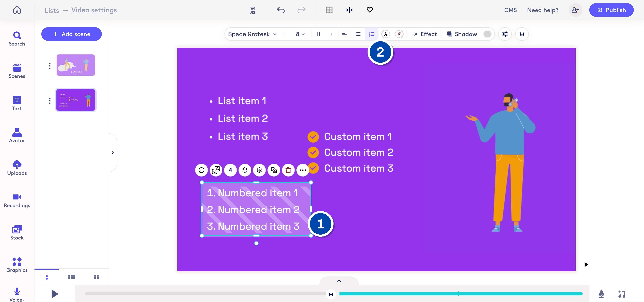This screenshot has height=302, width=644.
Task: Switch to list scene view tab
Action: 72,277
